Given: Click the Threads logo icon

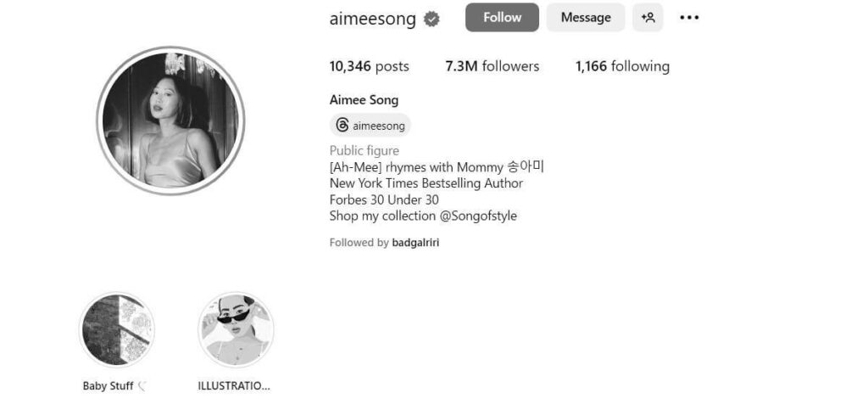Looking at the screenshot, I should pos(342,126).
